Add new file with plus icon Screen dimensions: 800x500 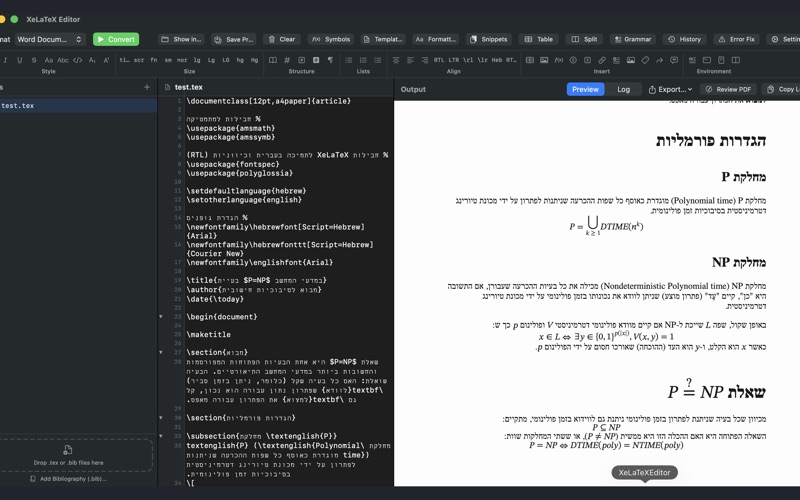click(x=147, y=87)
